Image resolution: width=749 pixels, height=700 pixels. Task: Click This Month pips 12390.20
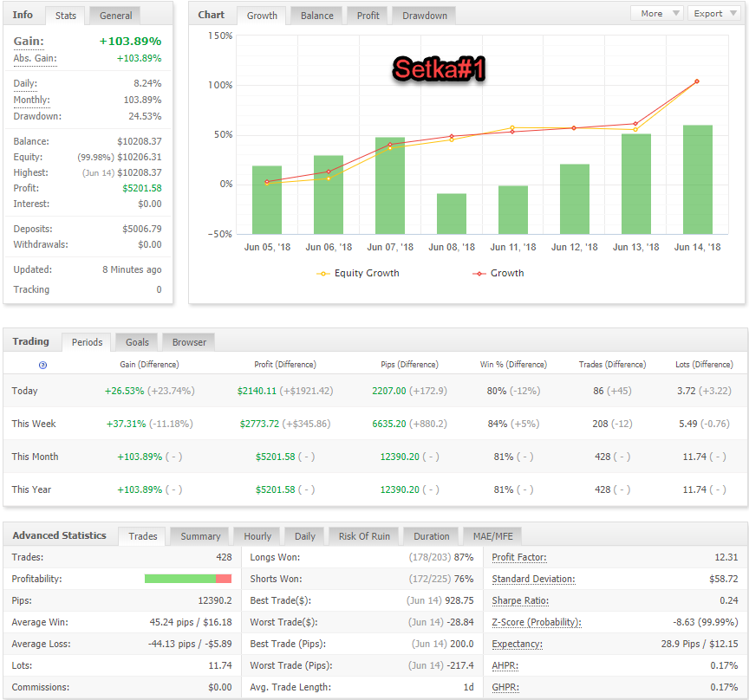pyautogui.click(x=400, y=457)
